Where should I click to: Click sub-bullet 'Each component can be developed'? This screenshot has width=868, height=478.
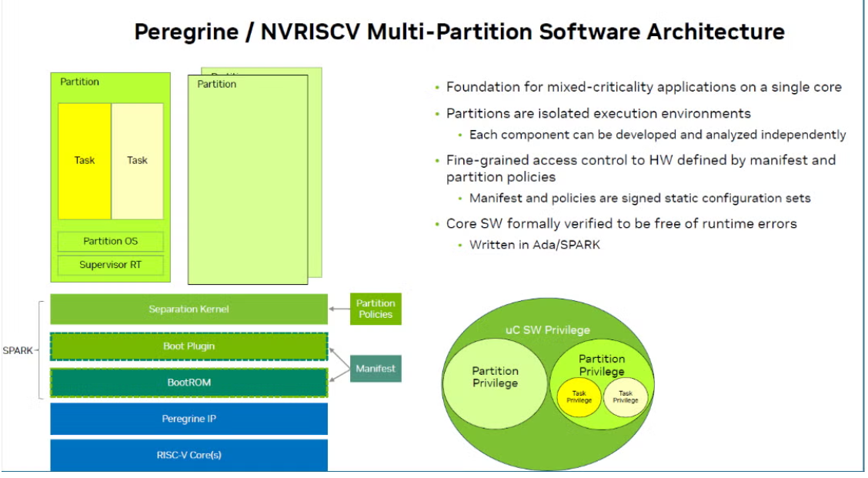pyautogui.click(x=657, y=135)
